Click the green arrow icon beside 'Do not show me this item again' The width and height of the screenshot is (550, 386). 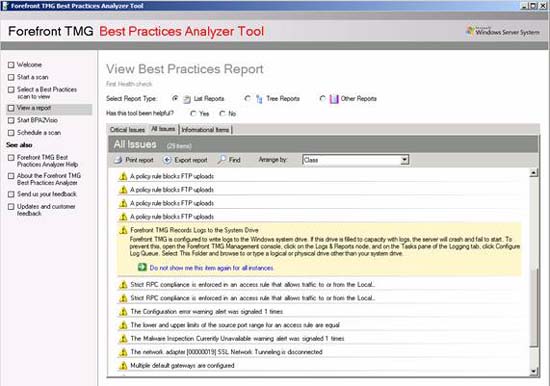pyautogui.click(x=142, y=267)
